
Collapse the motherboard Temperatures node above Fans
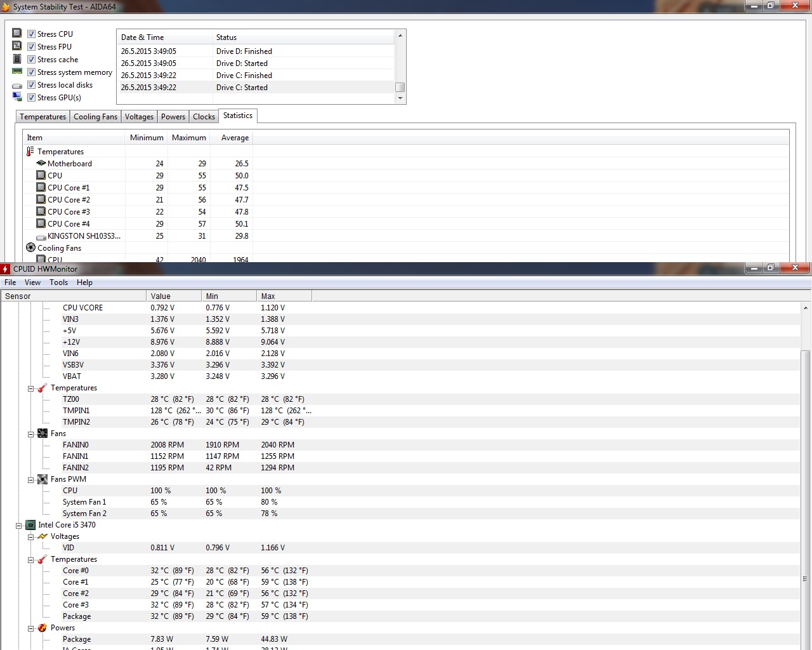pyautogui.click(x=30, y=388)
